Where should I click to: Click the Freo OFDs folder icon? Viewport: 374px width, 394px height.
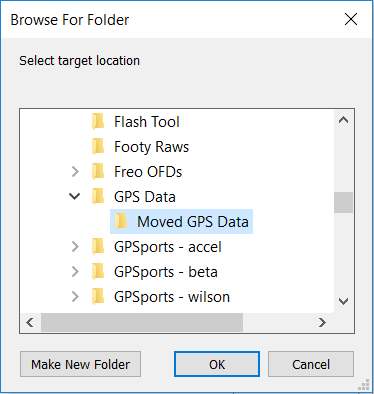tap(98, 172)
